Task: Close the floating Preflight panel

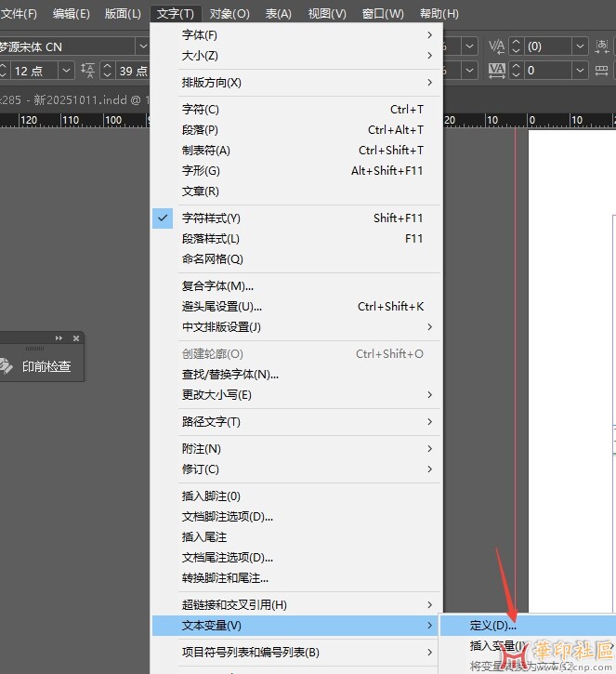Action: coord(76,338)
